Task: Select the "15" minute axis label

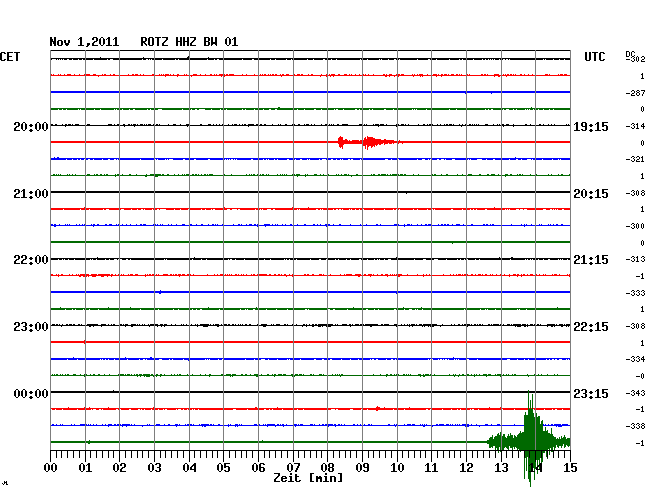Action: coord(570,468)
